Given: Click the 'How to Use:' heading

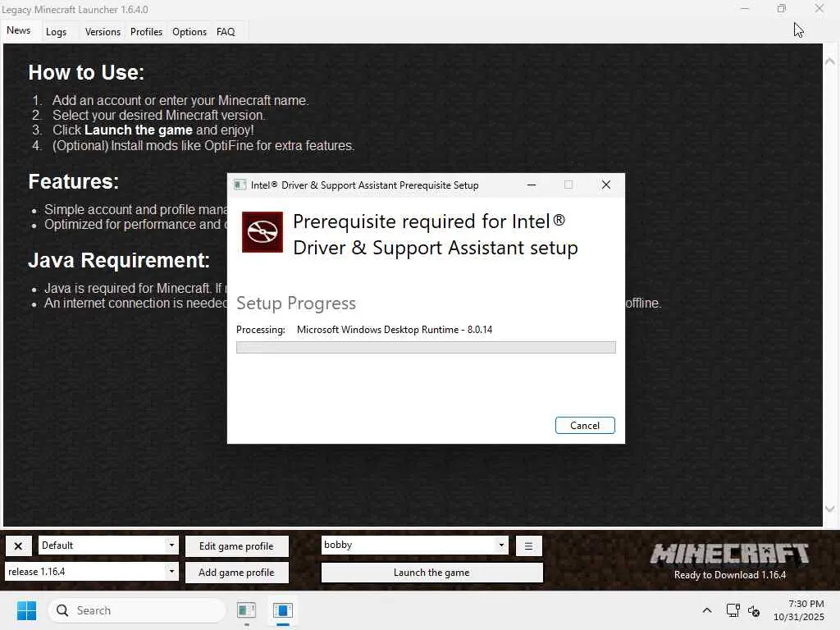Looking at the screenshot, I should pyautogui.click(x=86, y=72).
